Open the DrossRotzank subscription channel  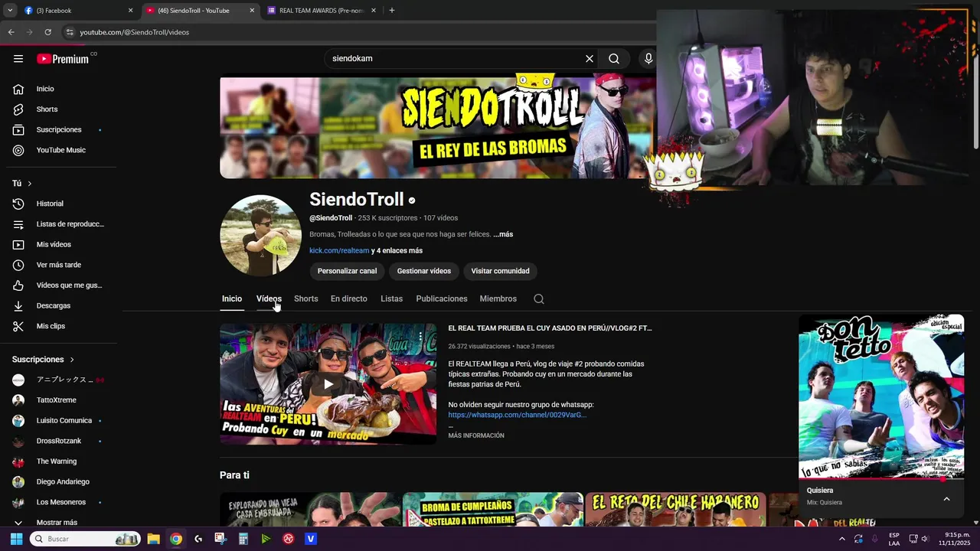point(58,442)
